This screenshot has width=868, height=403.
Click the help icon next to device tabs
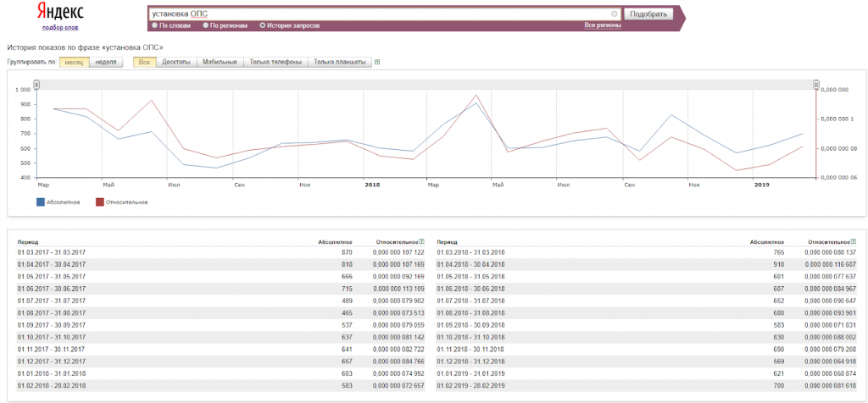pyautogui.click(x=377, y=62)
